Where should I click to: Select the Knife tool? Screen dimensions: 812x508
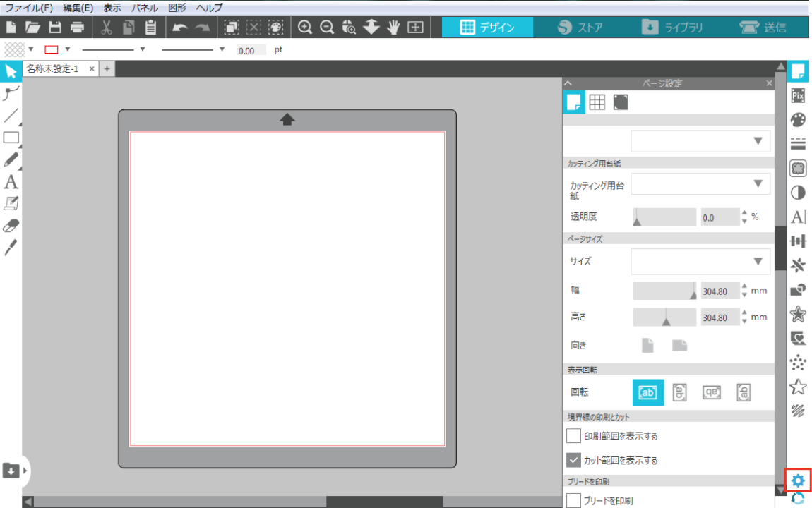pyautogui.click(x=11, y=248)
